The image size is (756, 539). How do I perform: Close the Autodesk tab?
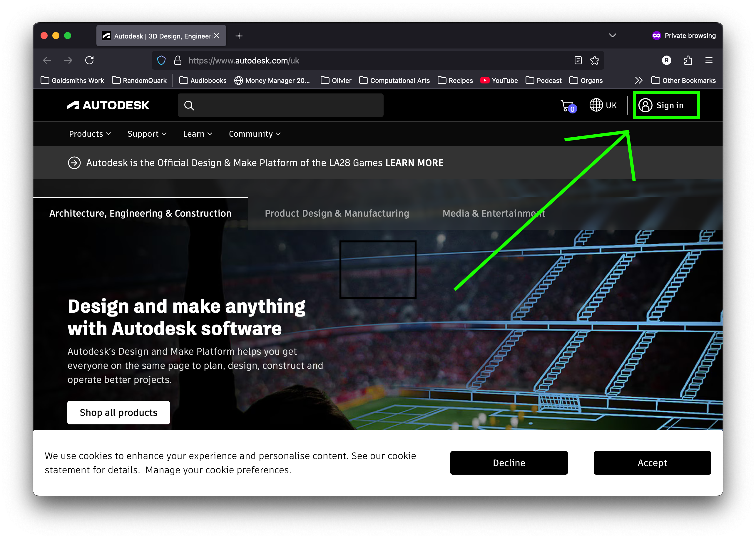pyautogui.click(x=217, y=36)
